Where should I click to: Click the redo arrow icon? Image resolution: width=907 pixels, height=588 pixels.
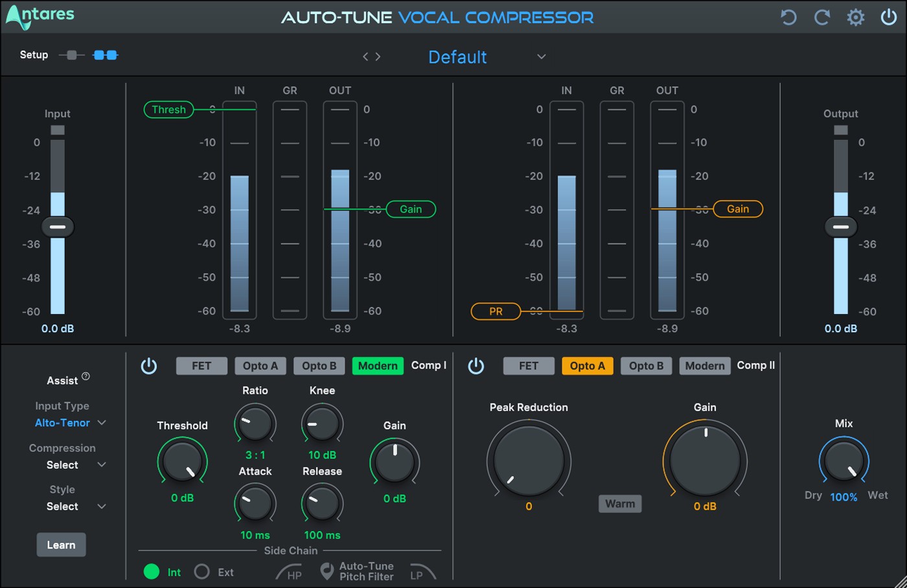point(821,17)
